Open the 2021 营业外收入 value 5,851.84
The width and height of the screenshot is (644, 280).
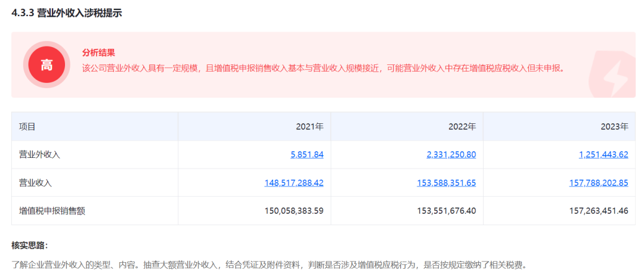(x=306, y=155)
